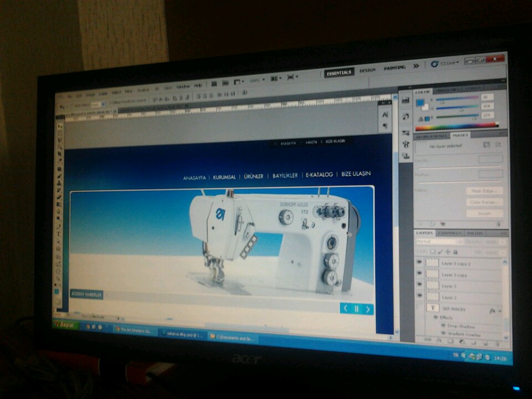Click the Windows Start button
This screenshot has width=532, height=399.
point(65,325)
